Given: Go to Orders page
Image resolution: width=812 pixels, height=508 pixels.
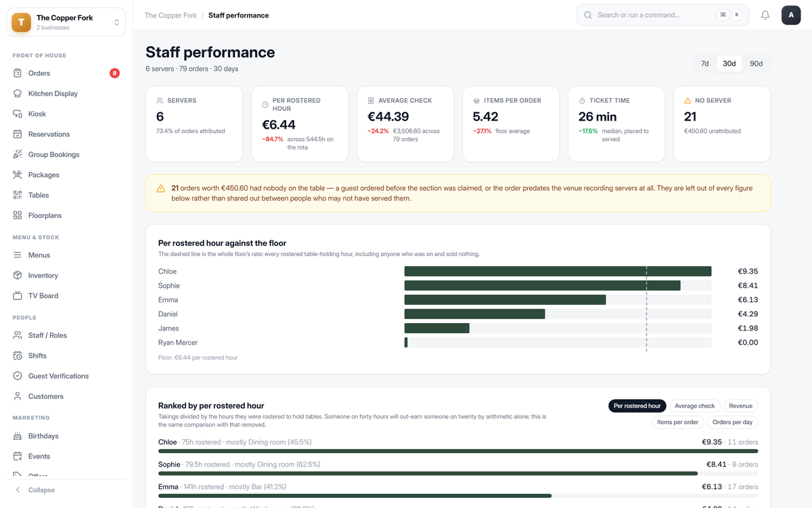Looking at the screenshot, I should point(66,73).
